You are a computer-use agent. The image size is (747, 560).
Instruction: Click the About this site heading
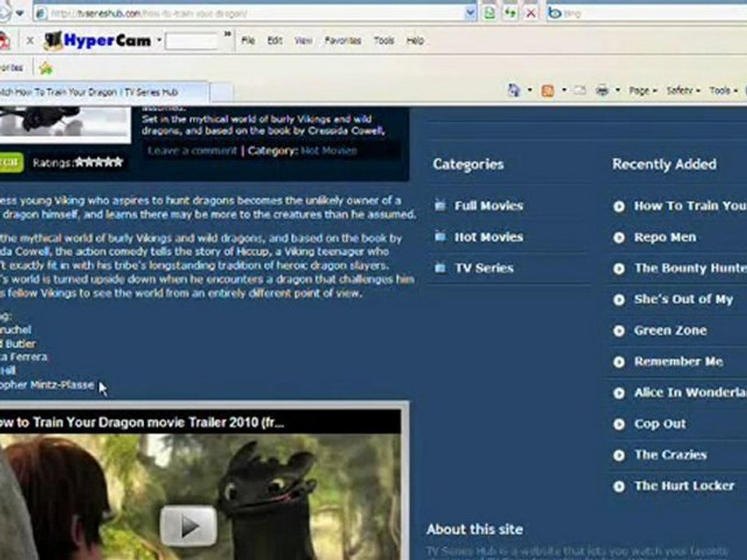(475, 530)
